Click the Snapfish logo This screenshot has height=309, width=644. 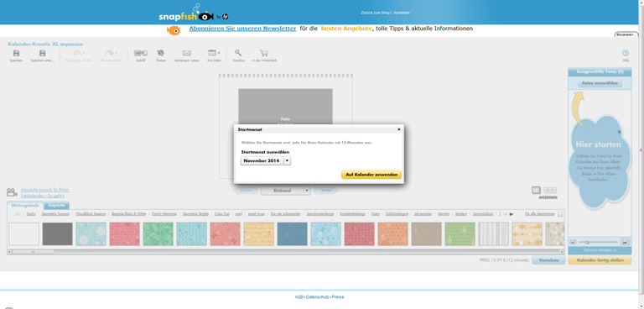(x=193, y=14)
